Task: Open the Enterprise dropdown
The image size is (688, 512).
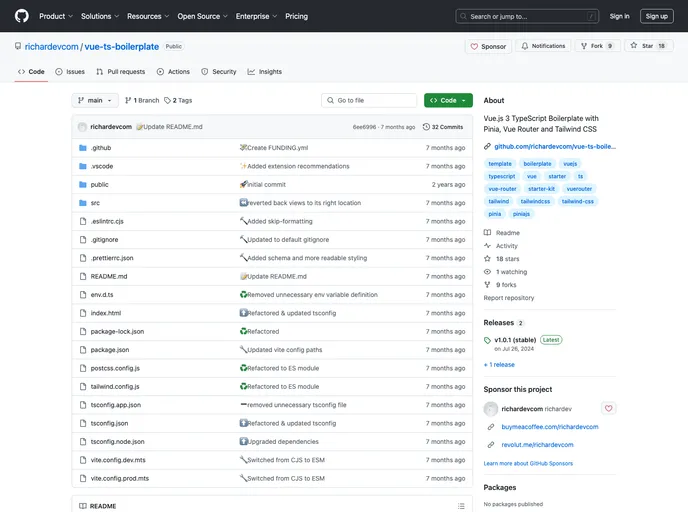Action: click(x=256, y=16)
